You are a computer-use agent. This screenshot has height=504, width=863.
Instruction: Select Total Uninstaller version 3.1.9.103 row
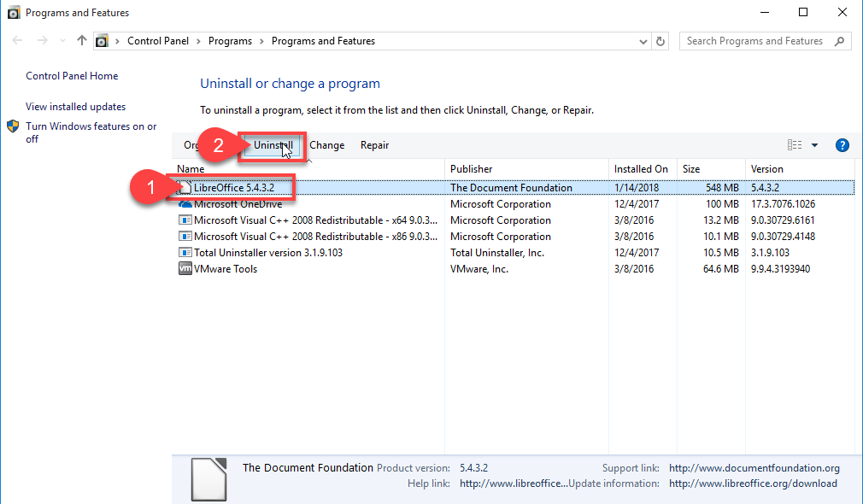click(x=513, y=253)
